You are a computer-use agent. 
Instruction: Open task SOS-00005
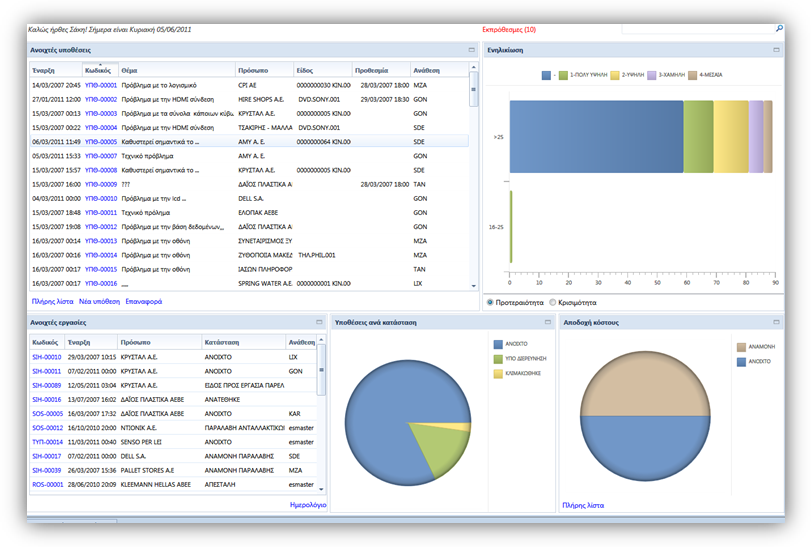tap(48, 414)
